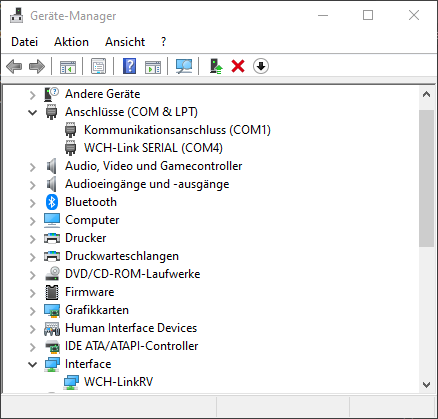Close the Geräte-Manager window
Viewport: 438px width, 419px height.
pos(414,16)
